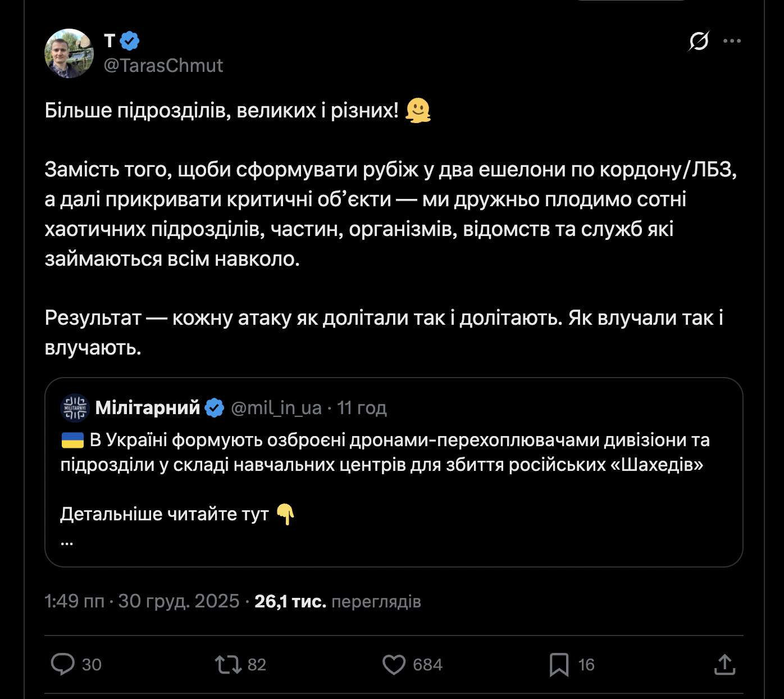The width and height of the screenshot is (784, 699).
Task: Click the @mil_in_ua handle
Action: [276, 407]
